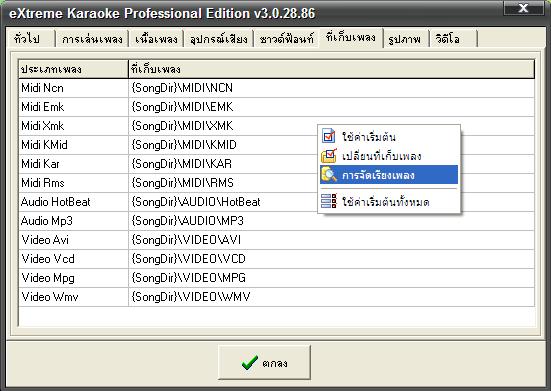Click the เปลี่ยนที่เก็บเพลง folder icon
The height and width of the screenshot is (391, 551).
tap(329, 156)
